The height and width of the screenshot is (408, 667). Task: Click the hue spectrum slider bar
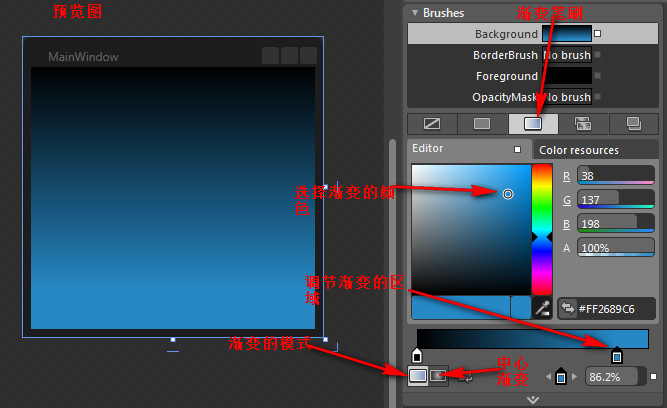542,230
